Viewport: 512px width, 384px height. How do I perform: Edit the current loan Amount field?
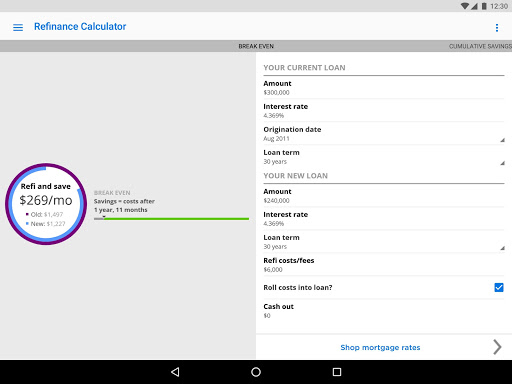point(384,88)
